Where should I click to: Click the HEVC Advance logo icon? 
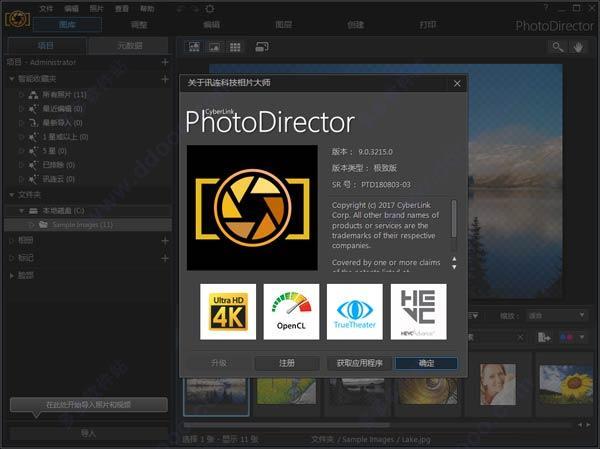click(x=418, y=312)
